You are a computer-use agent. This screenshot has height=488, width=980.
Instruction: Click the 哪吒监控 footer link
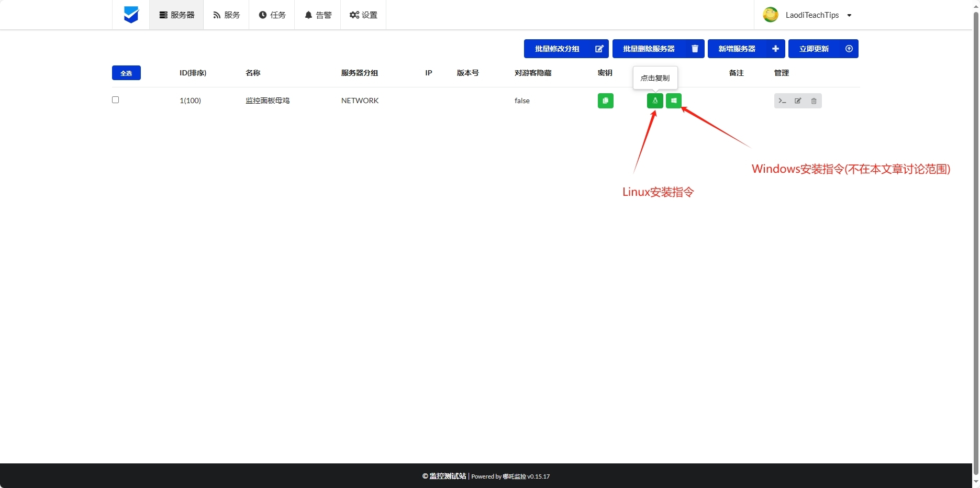coord(514,476)
